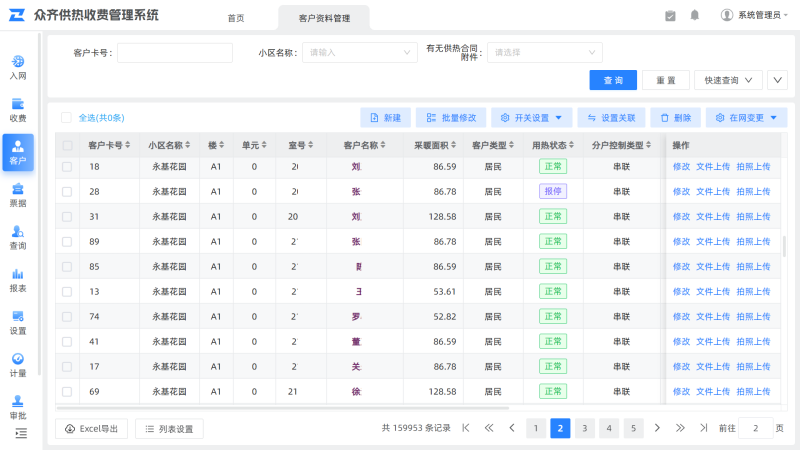Sort by 客户卡号 column arrows
The width and height of the screenshot is (800, 450).
click(128, 145)
